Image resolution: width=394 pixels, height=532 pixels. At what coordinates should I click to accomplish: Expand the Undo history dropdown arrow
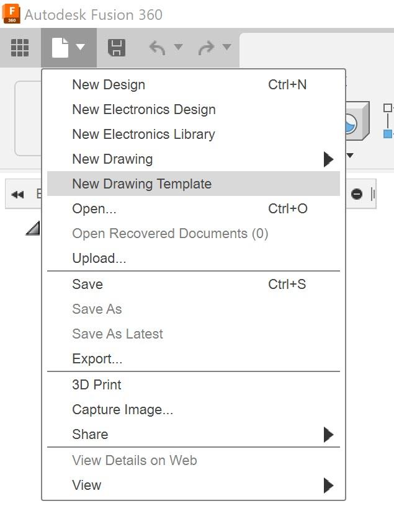[178, 47]
